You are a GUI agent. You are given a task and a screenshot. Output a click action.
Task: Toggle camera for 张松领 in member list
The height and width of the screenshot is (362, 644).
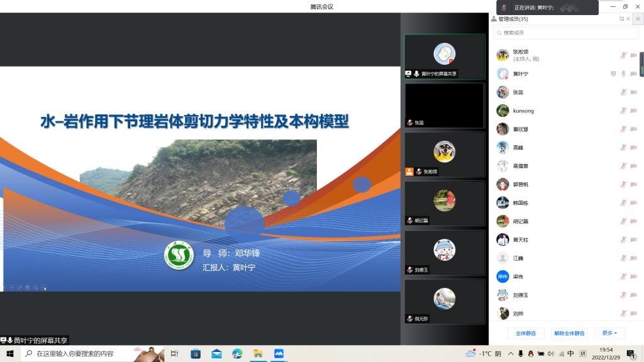click(633, 55)
